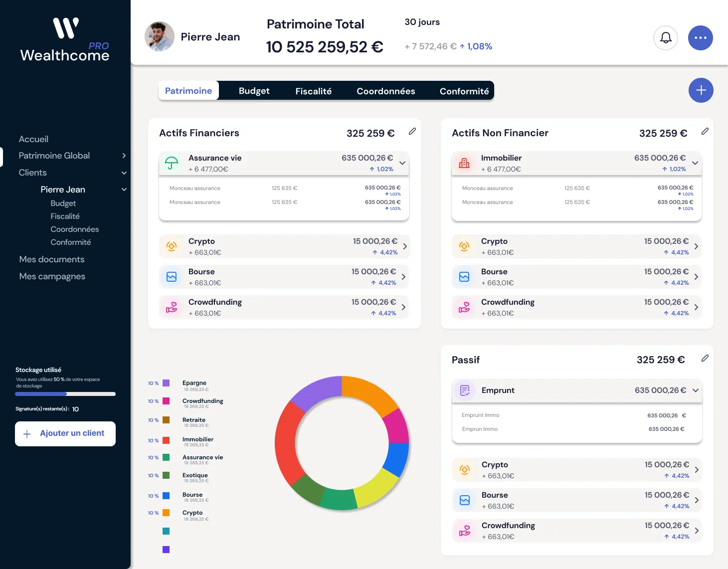Switch to the Conformité tab
728x569 pixels.
click(464, 91)
